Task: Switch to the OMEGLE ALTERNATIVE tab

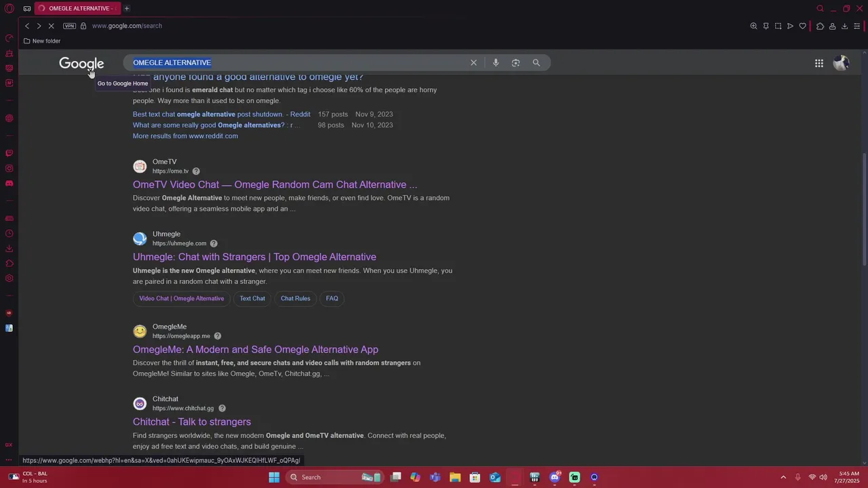Action: pyautogui.click(x=77, y=8)
